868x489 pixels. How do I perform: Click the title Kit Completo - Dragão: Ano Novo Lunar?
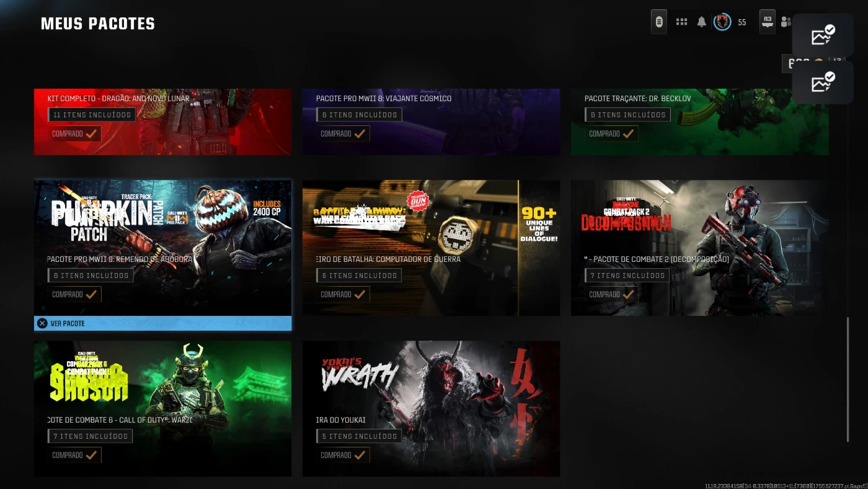tap(118, 98)
